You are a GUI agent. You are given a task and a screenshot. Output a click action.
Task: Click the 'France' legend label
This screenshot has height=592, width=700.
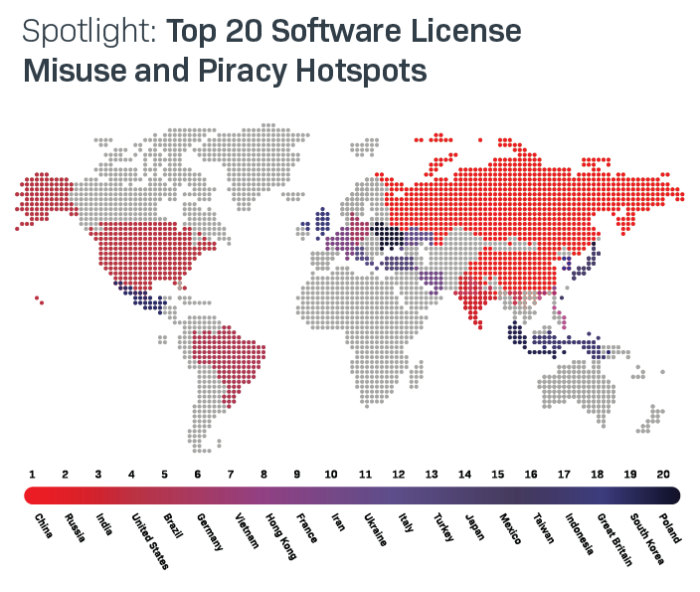point(306,528)
